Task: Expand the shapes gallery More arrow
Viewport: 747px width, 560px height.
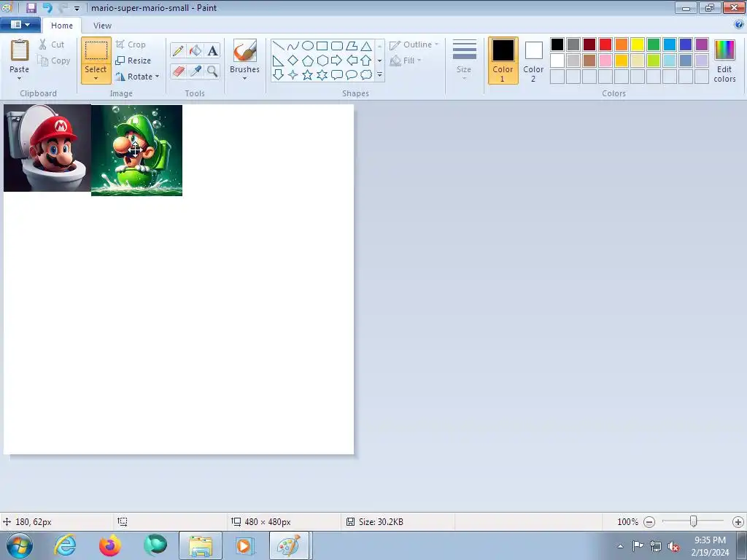Action: pos(379,75)
